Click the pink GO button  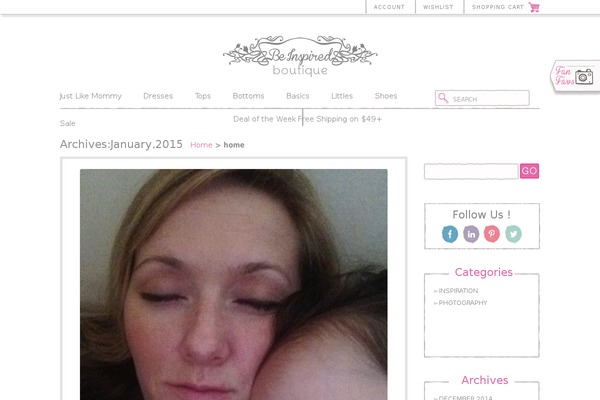(x=529, y=171)
